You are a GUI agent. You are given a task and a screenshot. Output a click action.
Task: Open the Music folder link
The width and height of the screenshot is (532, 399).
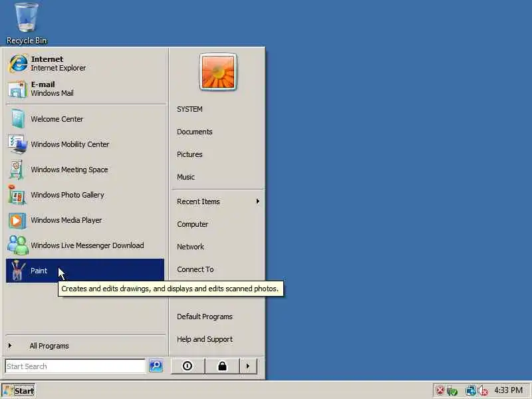(217, 177)
